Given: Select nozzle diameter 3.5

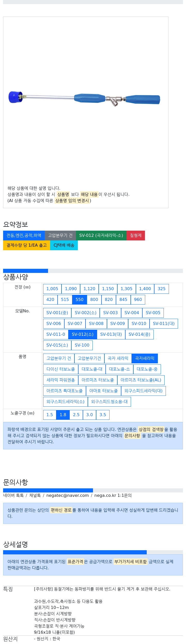Looking at the screenshot, I should [x=103, y=415].
